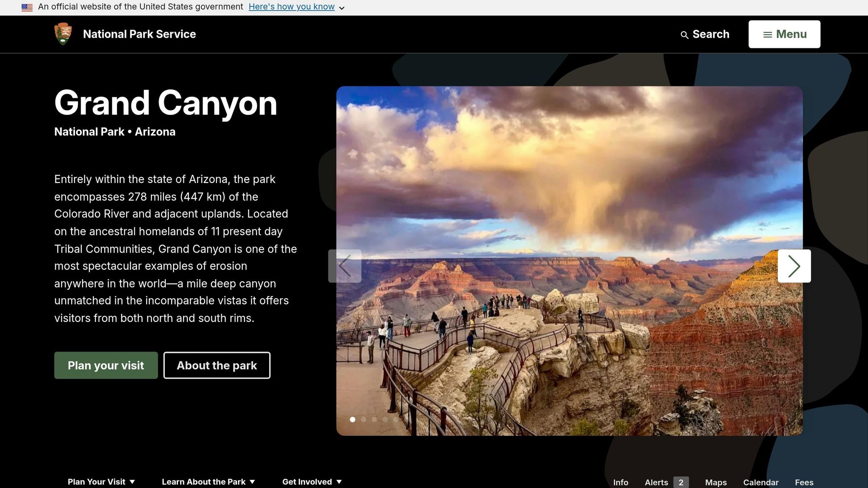Select the fifth carousel slide dot

click(396, 419)
